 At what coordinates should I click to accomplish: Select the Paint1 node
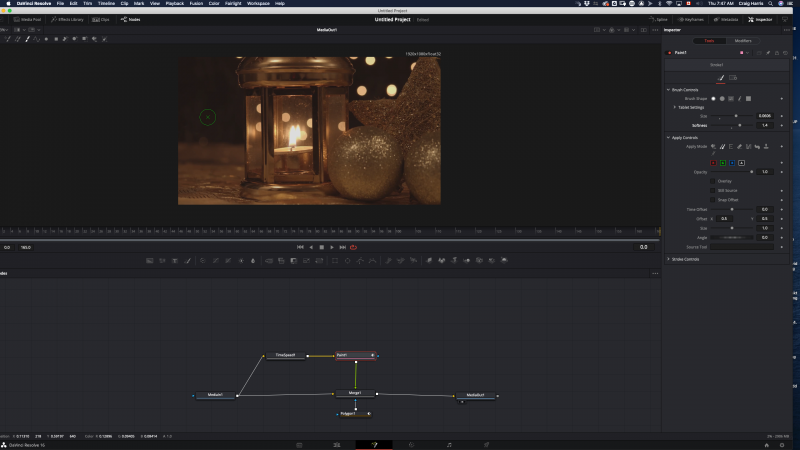pyautogui.click(x=355, y=355)
